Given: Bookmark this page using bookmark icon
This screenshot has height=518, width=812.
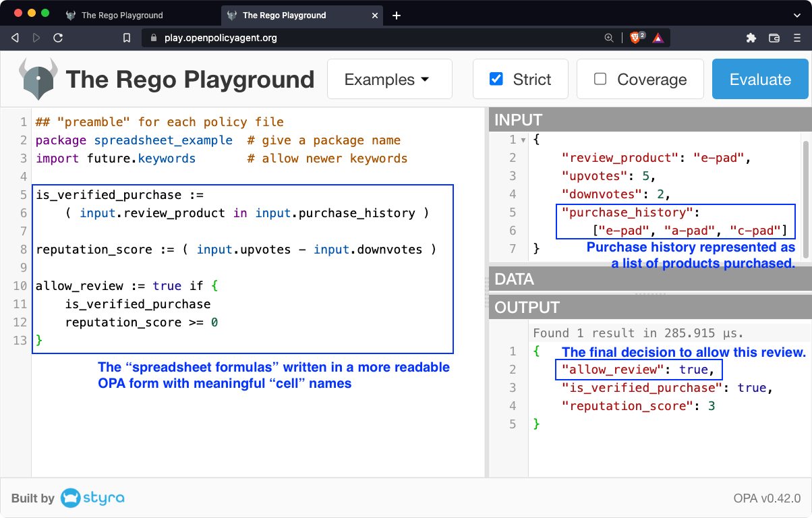Looking at the screenshot, I should pyautogui.click(x=127, y=38).
